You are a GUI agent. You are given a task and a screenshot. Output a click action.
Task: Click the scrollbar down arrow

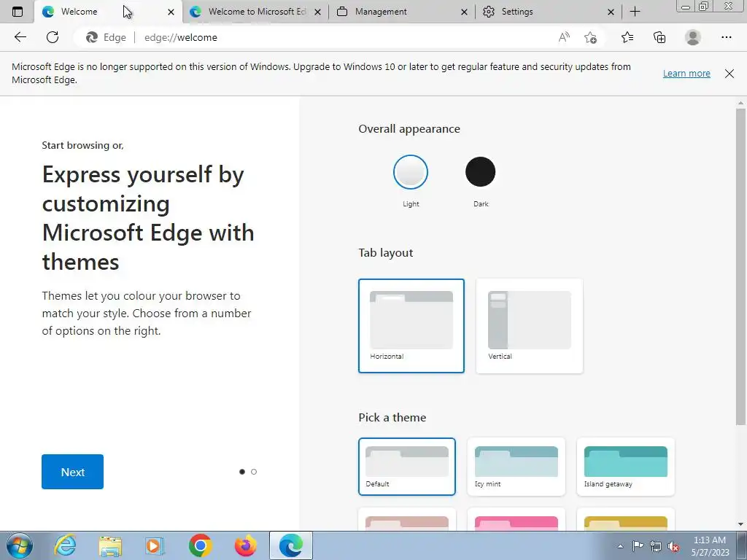click(741, 524)
